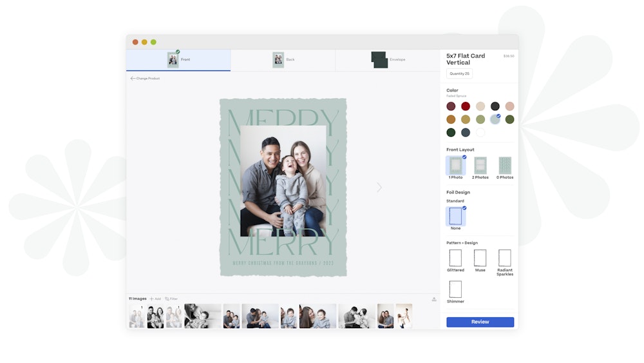
Task: Click the Add images plus icon
Action: pos(152,299)
